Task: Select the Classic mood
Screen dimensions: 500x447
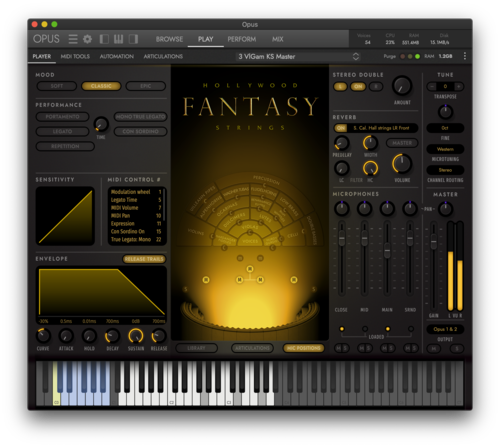Action: pos(101,86)
